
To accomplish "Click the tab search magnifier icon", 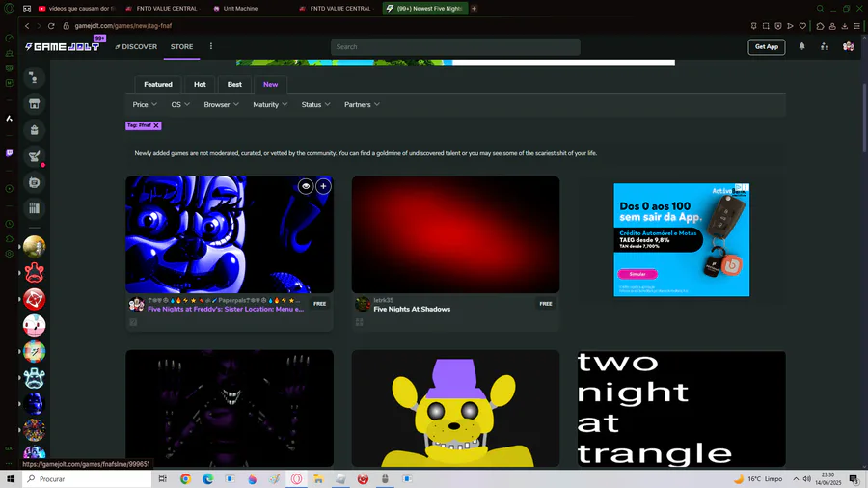I will coord(820,9).
